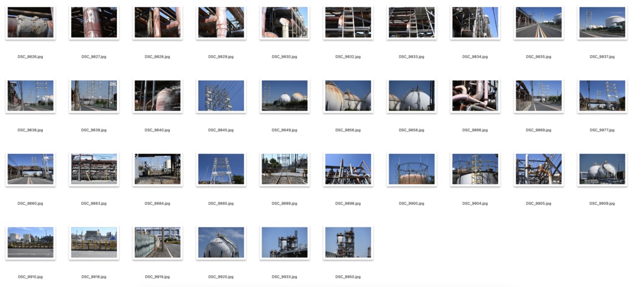644x287 pixels.
Task: Select the DSC_9950.jpg thumbnail
Action: [x=348, y=242]
